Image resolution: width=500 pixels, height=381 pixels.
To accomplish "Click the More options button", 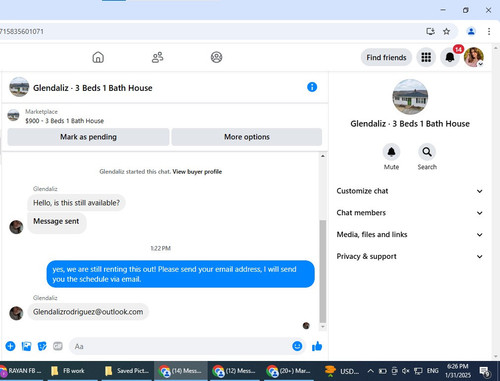I will [x=247, y=137].
